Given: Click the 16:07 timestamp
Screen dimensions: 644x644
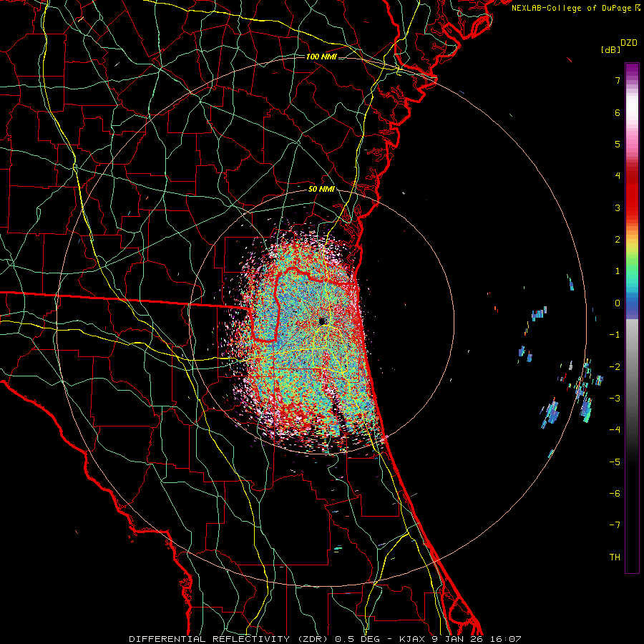Looking at the screenshot, I should point(506,639).
